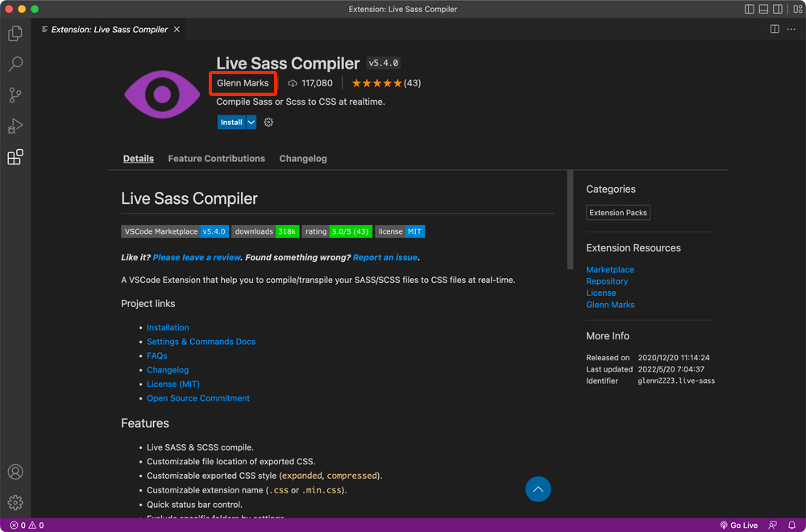Click the VSCode Marketplace v5.4.0 badge
Image resolution: width=806 pixels, height=532 pixels.
pos(175,231)
